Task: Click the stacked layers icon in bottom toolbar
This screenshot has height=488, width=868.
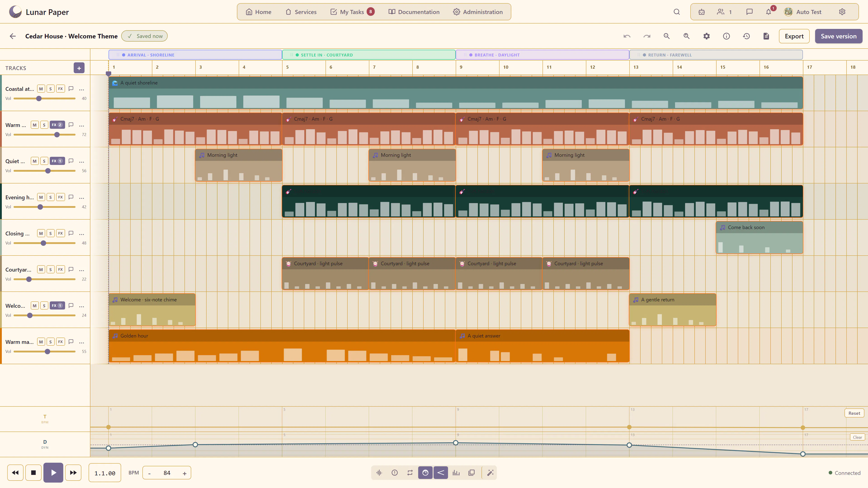Action: pyautogui.click(x=472, y=472)
